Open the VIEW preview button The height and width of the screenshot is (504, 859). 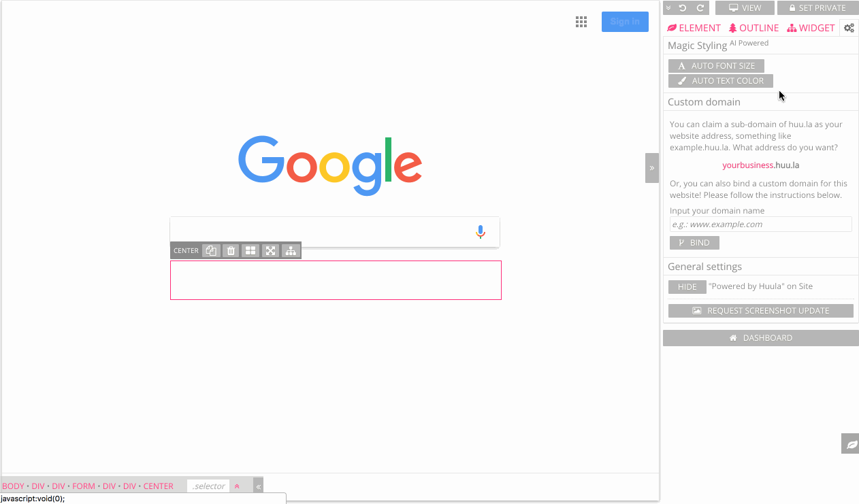[x=745, y=8]
